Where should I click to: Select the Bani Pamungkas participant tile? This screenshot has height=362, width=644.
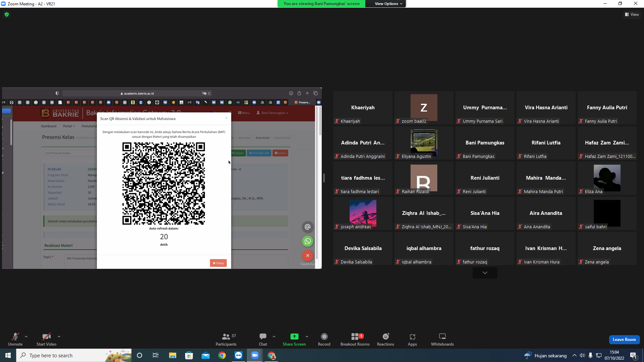485,143
